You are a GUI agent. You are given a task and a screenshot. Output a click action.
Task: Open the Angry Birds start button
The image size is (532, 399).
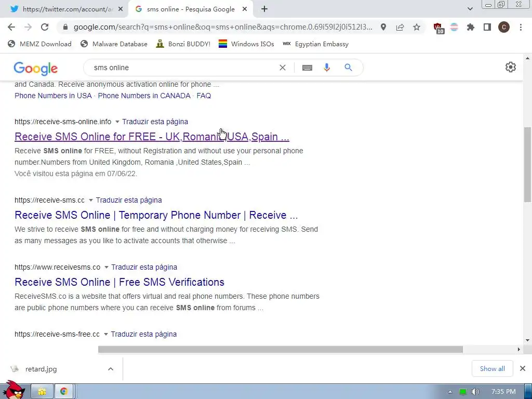14,390
